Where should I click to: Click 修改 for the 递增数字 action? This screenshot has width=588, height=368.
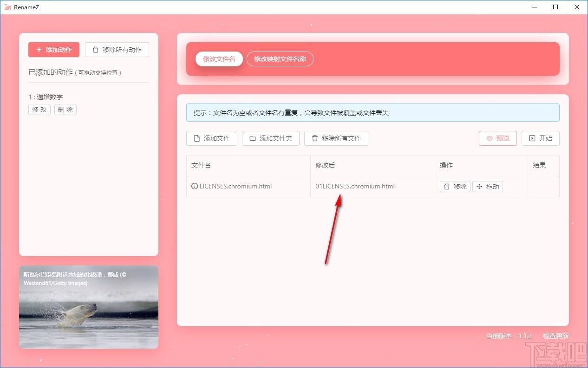point(39,110)
